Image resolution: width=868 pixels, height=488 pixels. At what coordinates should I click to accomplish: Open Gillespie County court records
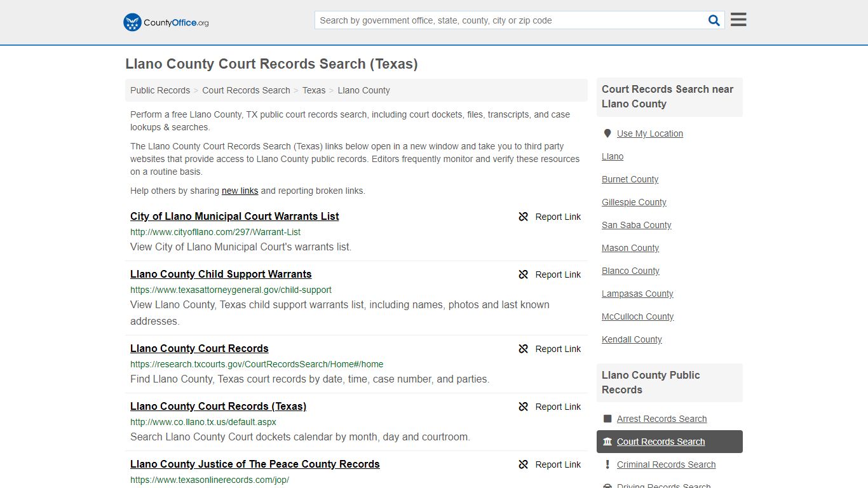(634, 202)
